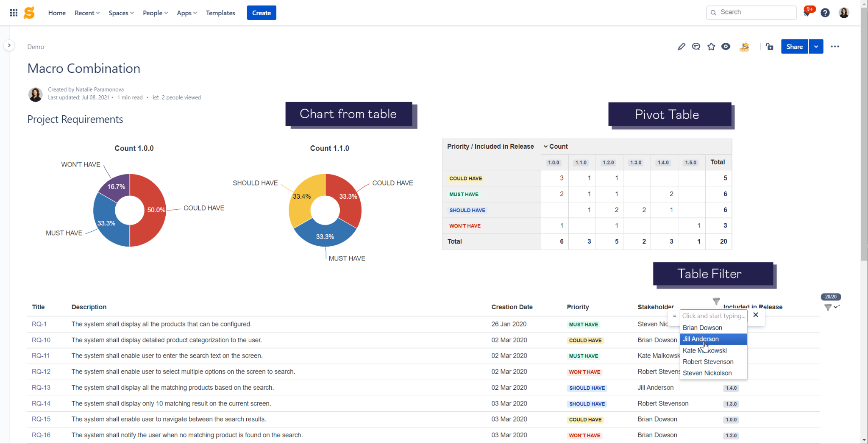Edit the page with the pencil icon
Viewport: 868px width, 444px height.
pyautogui.click(x=682, y=47)
